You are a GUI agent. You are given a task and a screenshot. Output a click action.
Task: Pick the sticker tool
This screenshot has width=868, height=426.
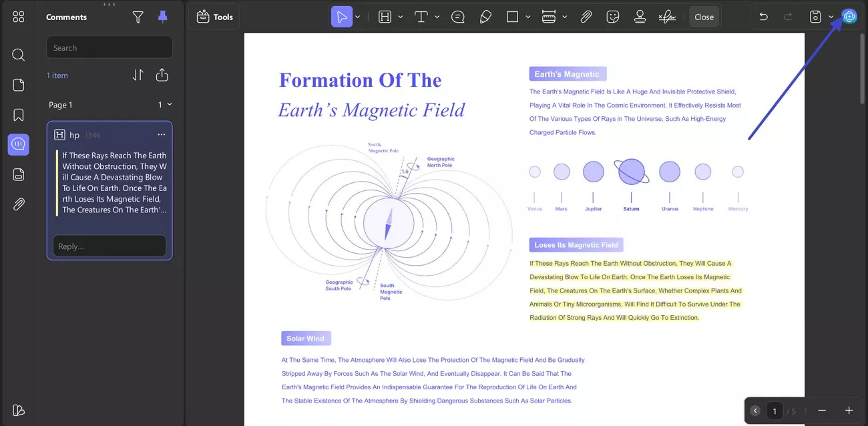612,17
